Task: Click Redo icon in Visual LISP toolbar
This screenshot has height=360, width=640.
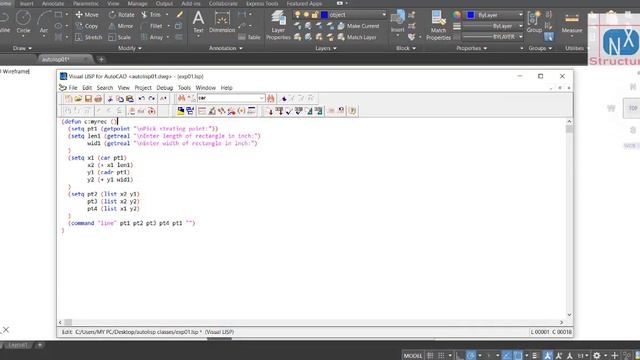Action: pos(151,99)
